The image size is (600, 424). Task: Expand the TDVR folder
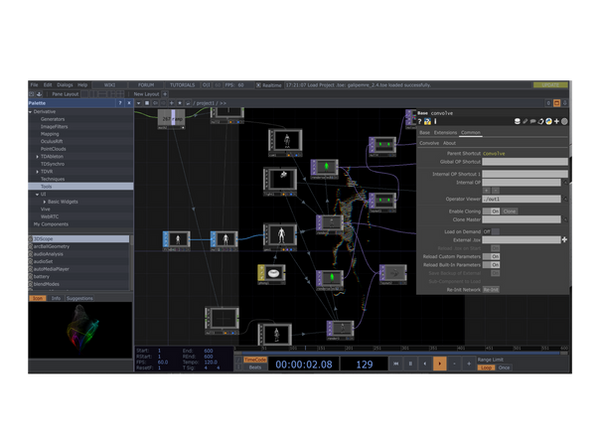click(x=37, y=171)
